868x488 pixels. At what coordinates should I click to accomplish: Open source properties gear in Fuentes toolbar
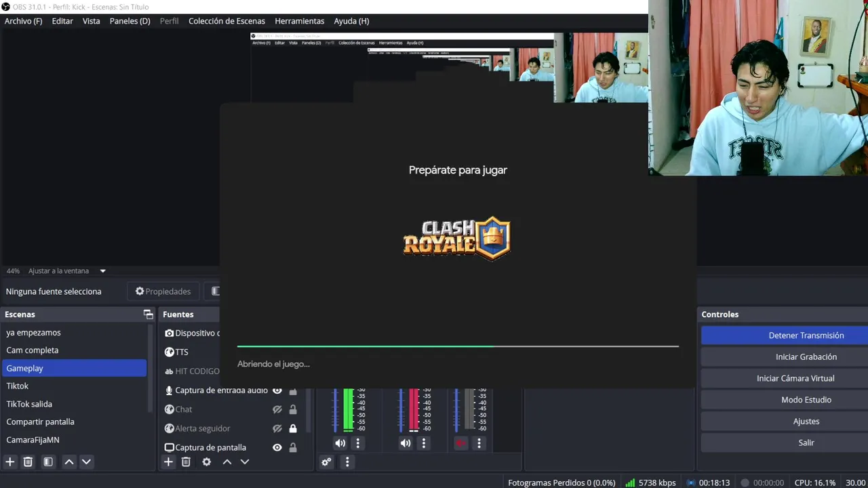(207, 462)
